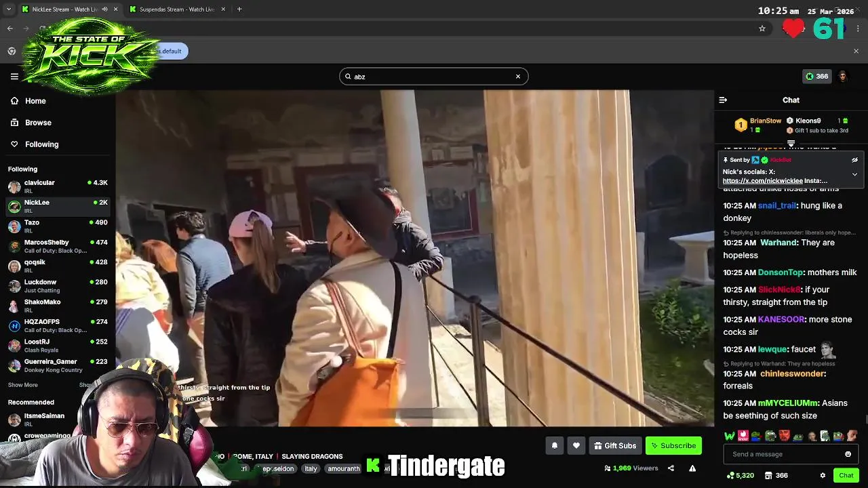This screenshot has height=488, width=868.
Task: Clear the abz search text
Action: click(x=518, y=77)
